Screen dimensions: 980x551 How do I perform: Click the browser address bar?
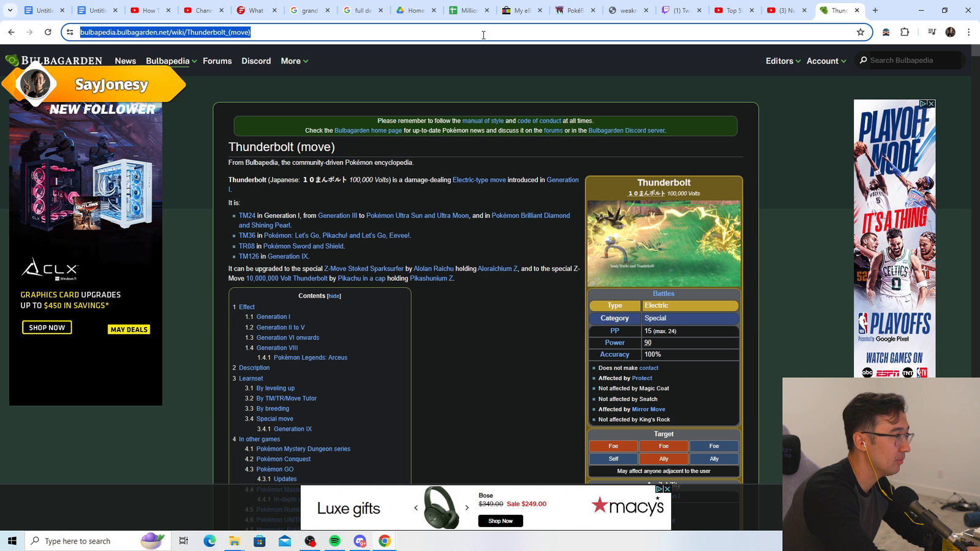pyautogui.click(x=466, y=32)
